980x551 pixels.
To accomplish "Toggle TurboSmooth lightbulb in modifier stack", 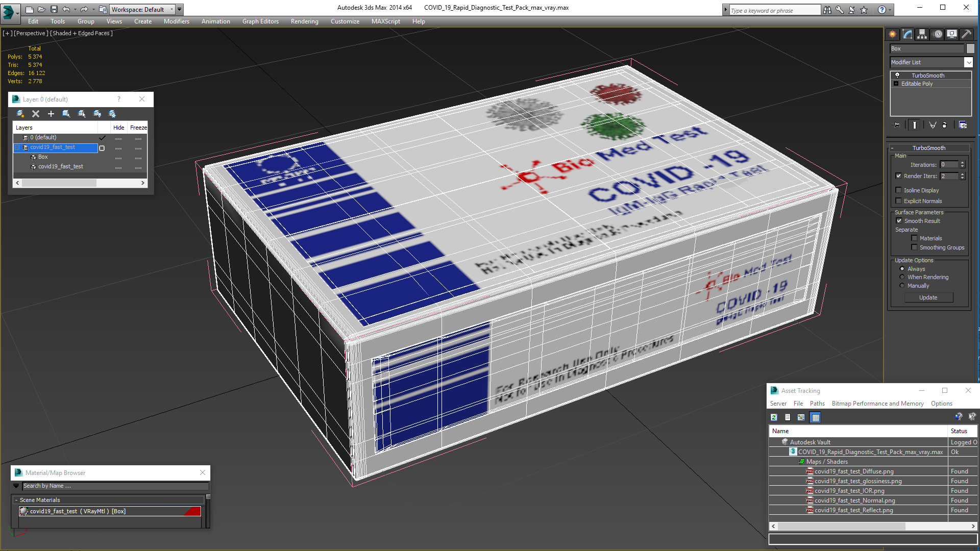I will [897, 76].
